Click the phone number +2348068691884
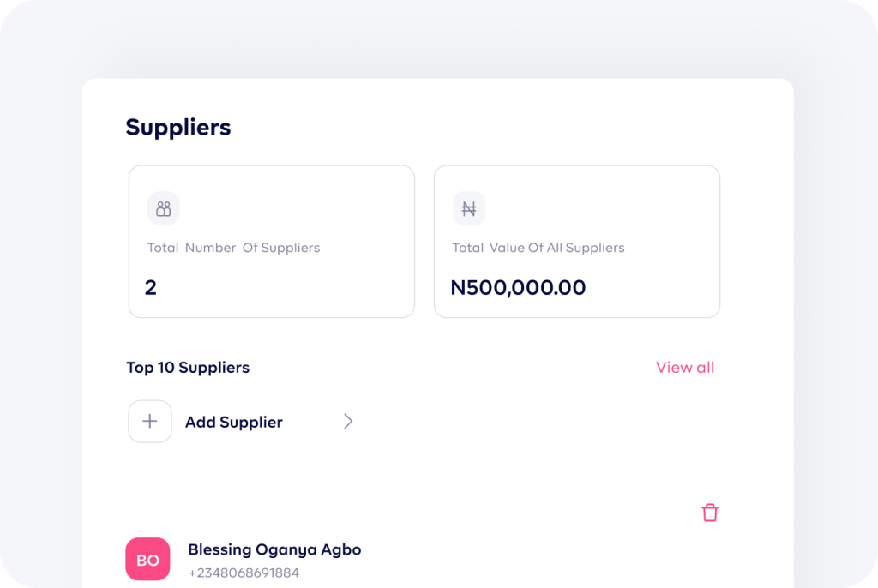Screen dimensions: 878x588 (244, 573)
